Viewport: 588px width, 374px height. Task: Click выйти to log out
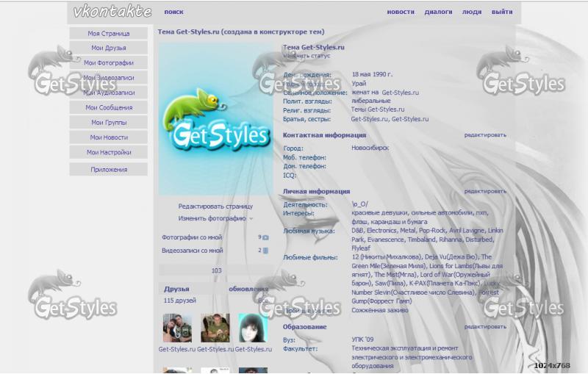pyautogui.click(x=502, y=12)
